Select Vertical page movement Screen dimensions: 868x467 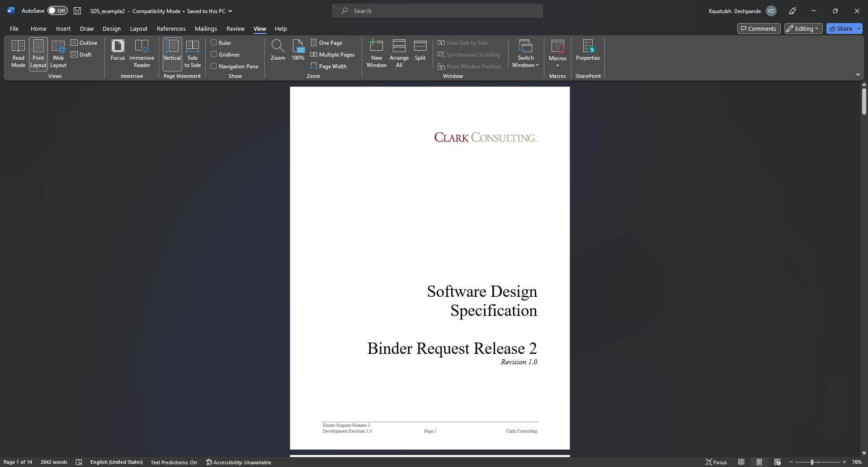172,54
